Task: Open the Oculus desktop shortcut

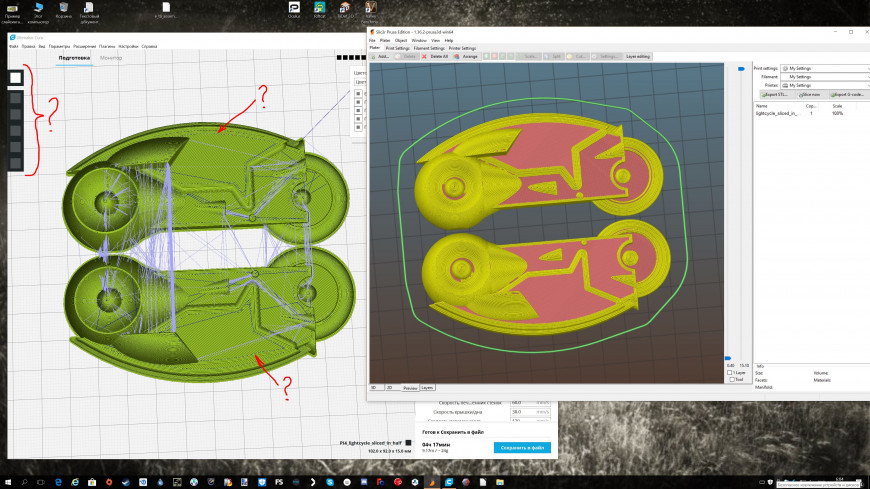Action: (x=294, y=9)
